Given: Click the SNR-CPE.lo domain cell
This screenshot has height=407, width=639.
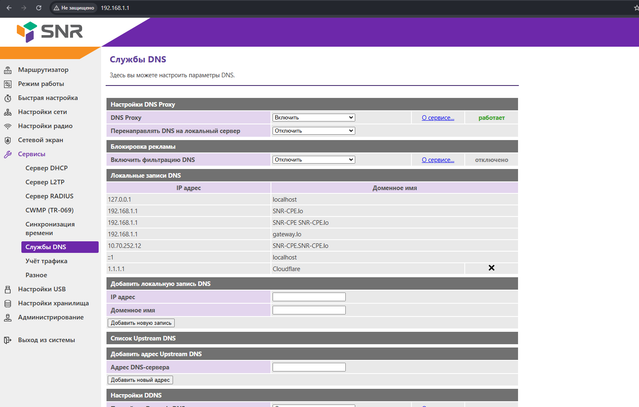Looking at the screenshot, I should (394, 211).
